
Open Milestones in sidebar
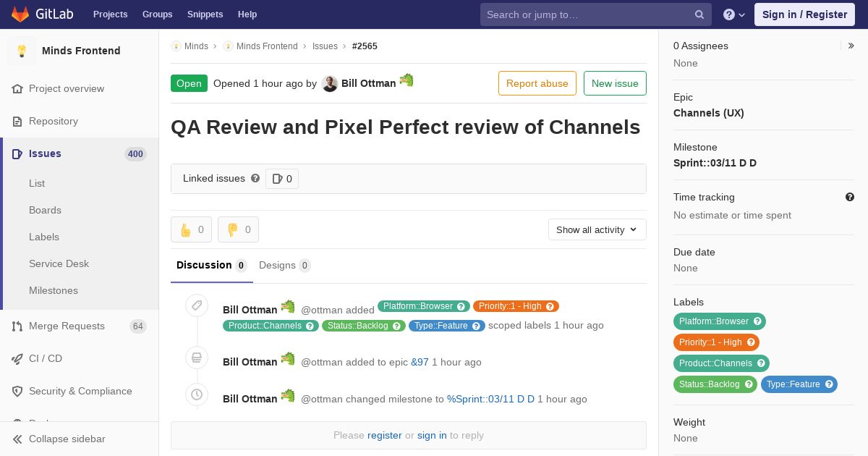tap(54, 290)
